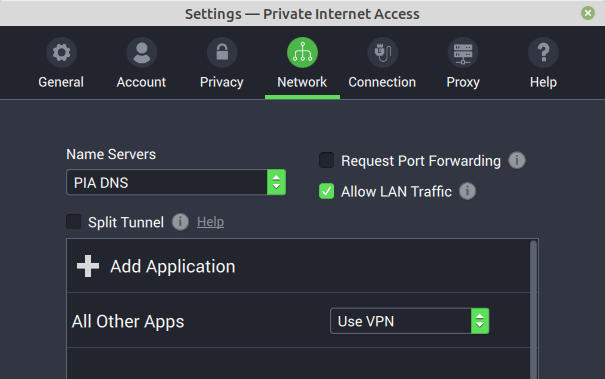Click the Request Port Forwarding label
This screenshot has height=379, width=605.
pos(421,161)
